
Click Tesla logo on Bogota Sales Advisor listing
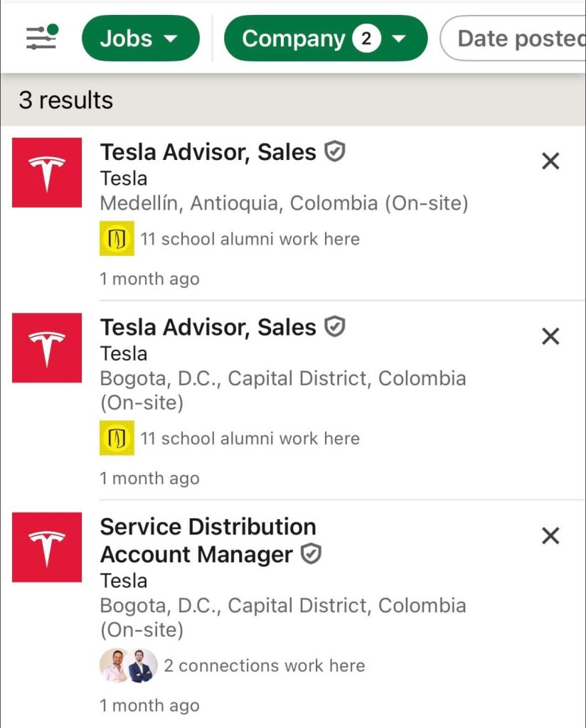click(x=47, y=348)
